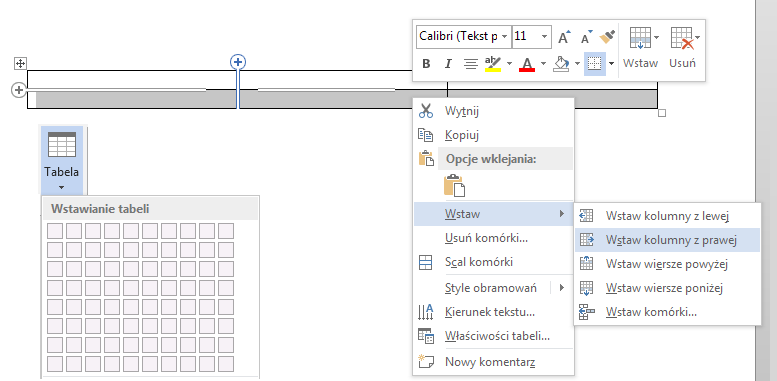Apply the yellow text highlight color

(493, 63)
